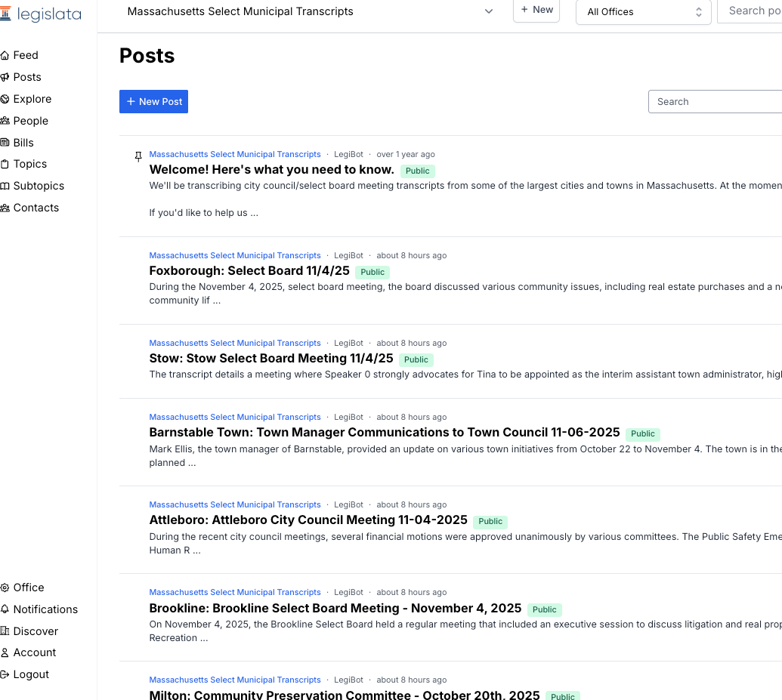Select Discover in the sidebar
Image resolution: width=782 pixels, height=700 pixels.
[x=36, y=631]
